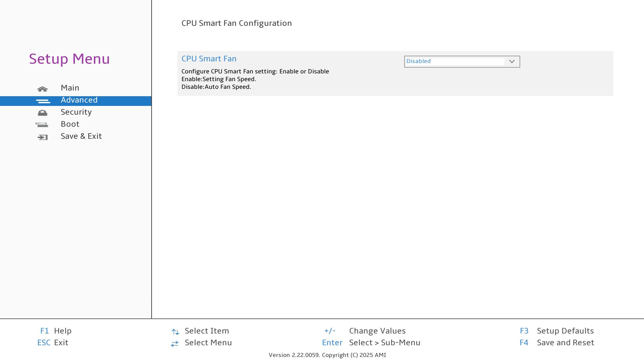Click F3 Setup Defaults

[557, 331]
